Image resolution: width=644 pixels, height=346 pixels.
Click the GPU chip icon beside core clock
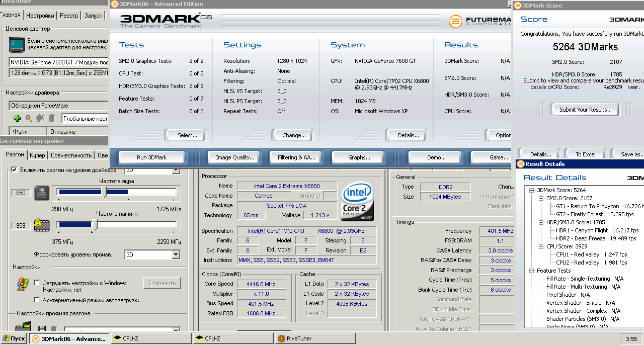pyautogui.click(x=42, y=193)
